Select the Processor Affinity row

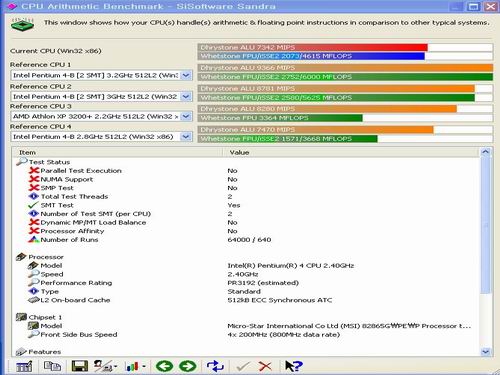(246, 231)
